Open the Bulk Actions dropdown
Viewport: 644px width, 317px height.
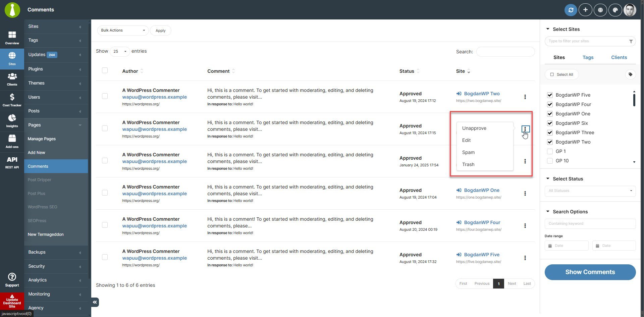pos(123,31)
